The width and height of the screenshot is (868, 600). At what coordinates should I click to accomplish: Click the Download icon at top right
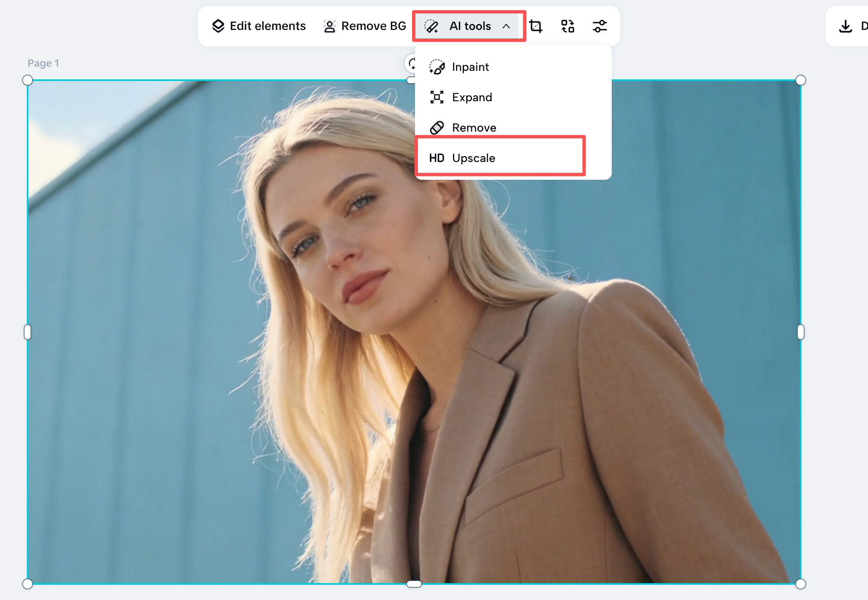pos(845,26)
